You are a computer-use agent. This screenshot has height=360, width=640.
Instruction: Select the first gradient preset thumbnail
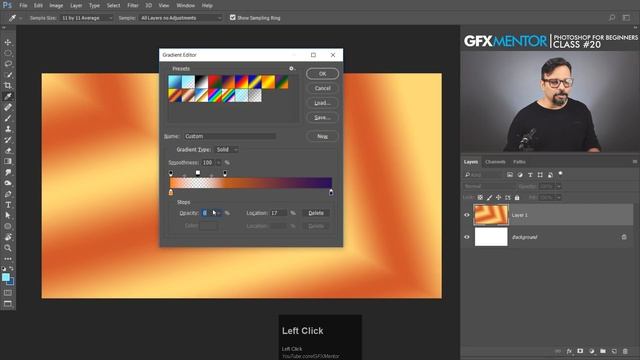coord(175,82)
